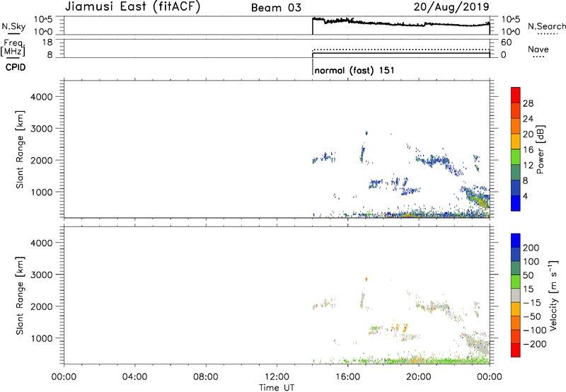The image size is (566, 392).
Task: Click the '04:00' time tick label
Action: pyautogui.click(x=135, y=377)
